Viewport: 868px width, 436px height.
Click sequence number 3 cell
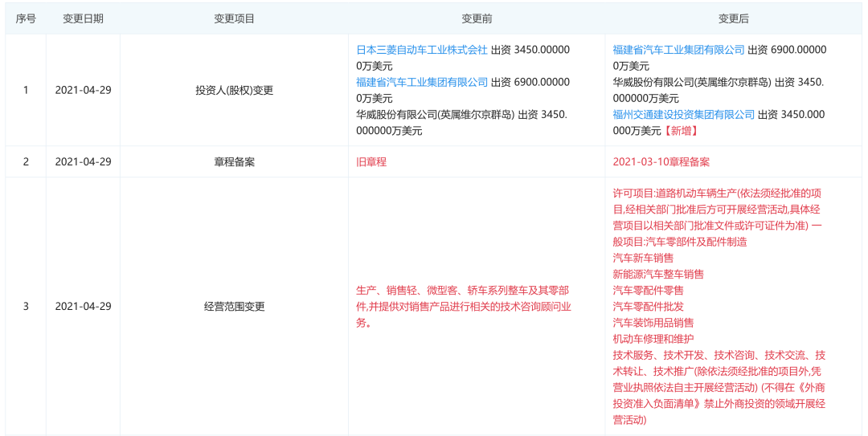point(26,307)
